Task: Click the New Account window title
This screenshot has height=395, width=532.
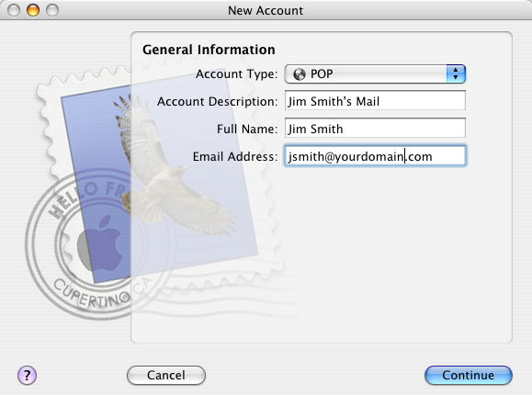Action: tap(266, 10)
